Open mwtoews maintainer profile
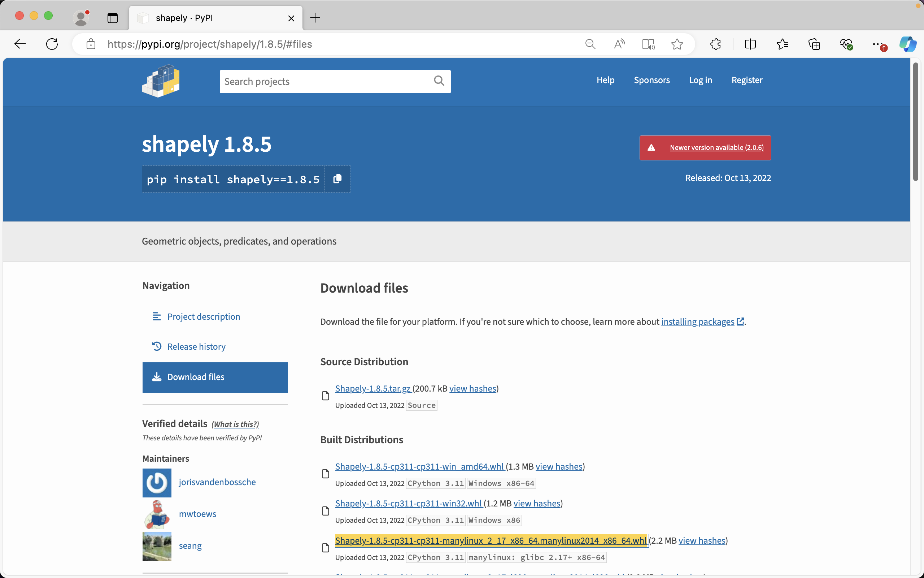 (x=197, y=514)
